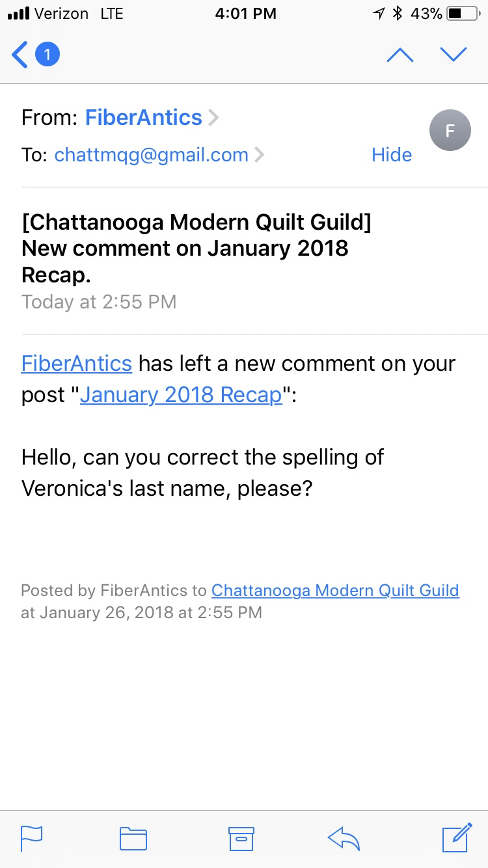Screen dimensions: 488x868
Task: Open the Chattanooga Modern Quilt Guild link
Action: (335, 590)
